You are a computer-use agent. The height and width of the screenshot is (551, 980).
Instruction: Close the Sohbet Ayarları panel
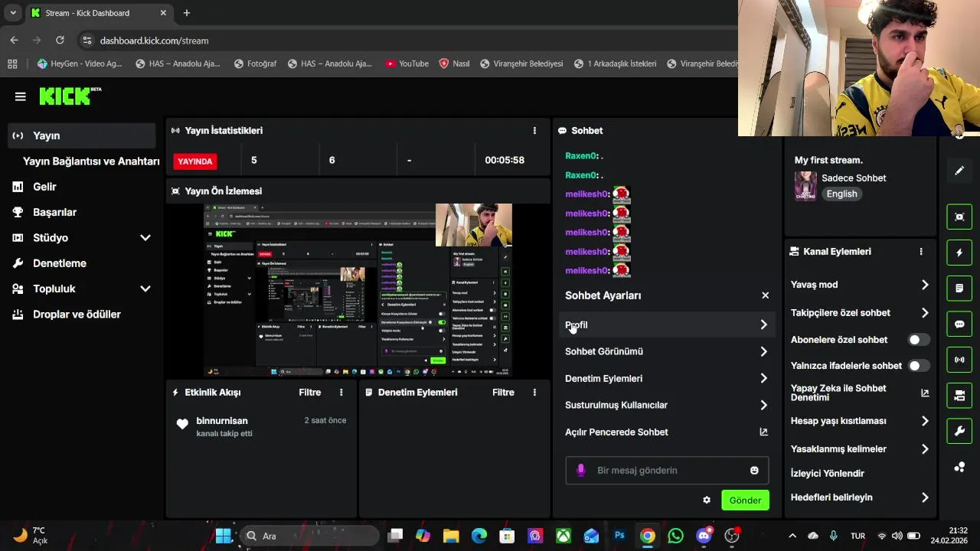[x=765, y=295]
